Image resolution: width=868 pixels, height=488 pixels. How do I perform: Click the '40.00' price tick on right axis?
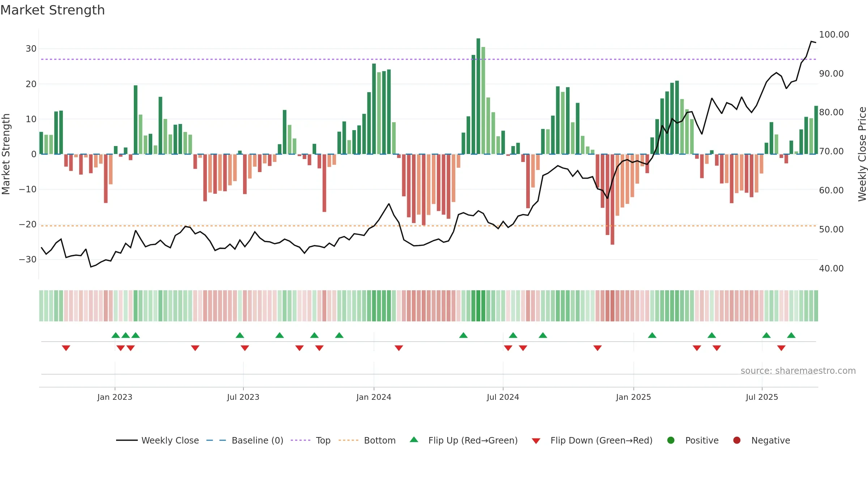(x=831, y=269)
